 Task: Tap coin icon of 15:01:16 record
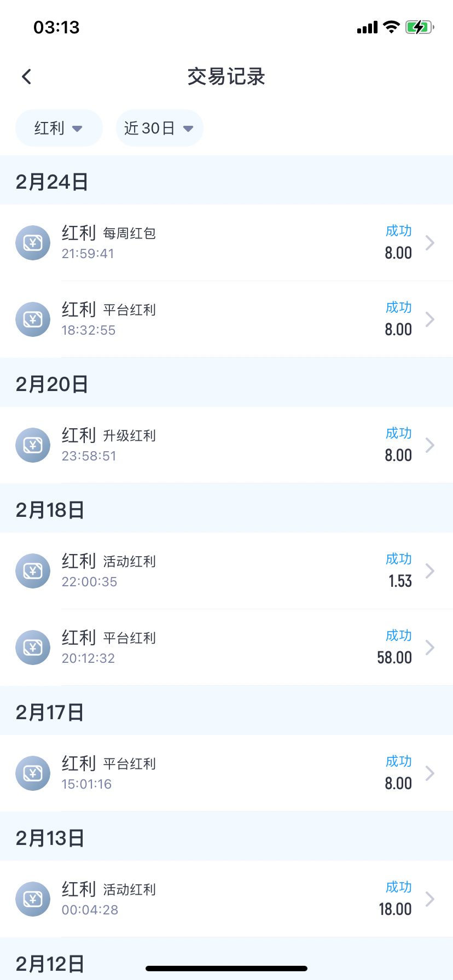[x=33, y=773]
